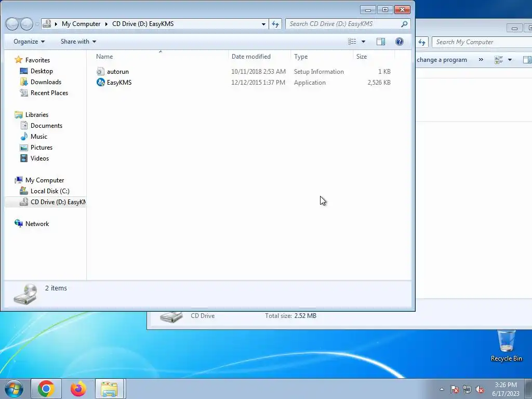Open the Videos library
Screen dimensions: 532x399
tap(39, 158)
